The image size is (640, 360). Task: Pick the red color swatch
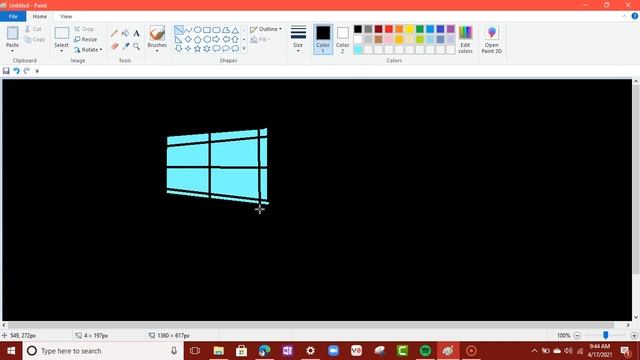(389, 29)
